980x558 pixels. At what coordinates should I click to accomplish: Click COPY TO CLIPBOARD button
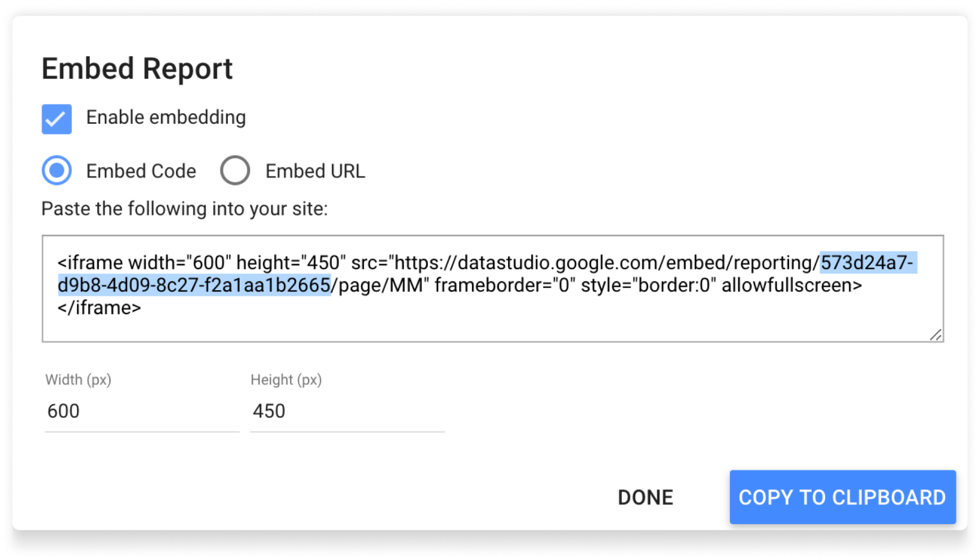click(842, 497)
